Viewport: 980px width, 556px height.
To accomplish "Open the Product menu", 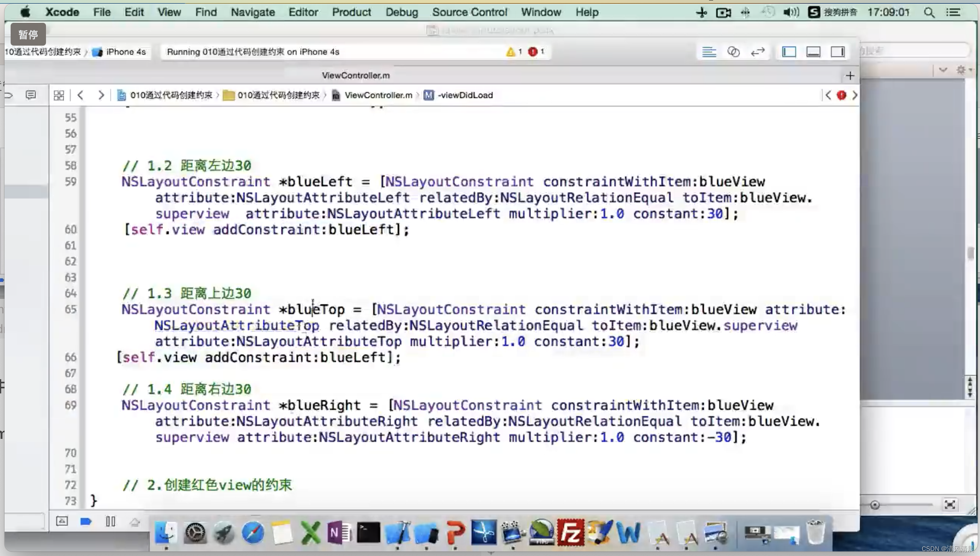I will [x=351, y=12].
